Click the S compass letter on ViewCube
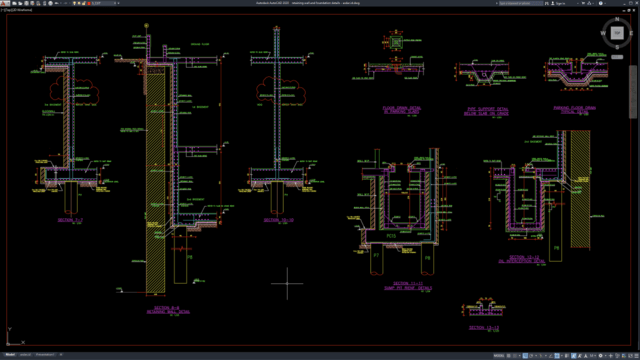The height and width of the screenshot is (360, 640). [x=617, y=47]
